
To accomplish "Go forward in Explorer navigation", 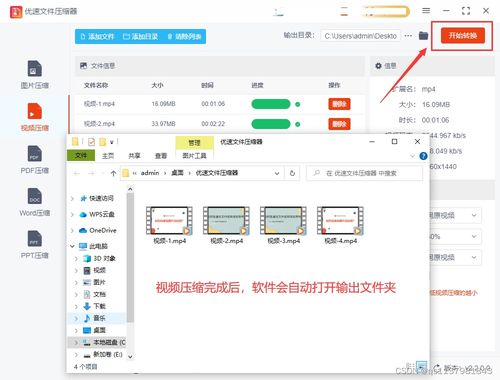I will 91,173.
